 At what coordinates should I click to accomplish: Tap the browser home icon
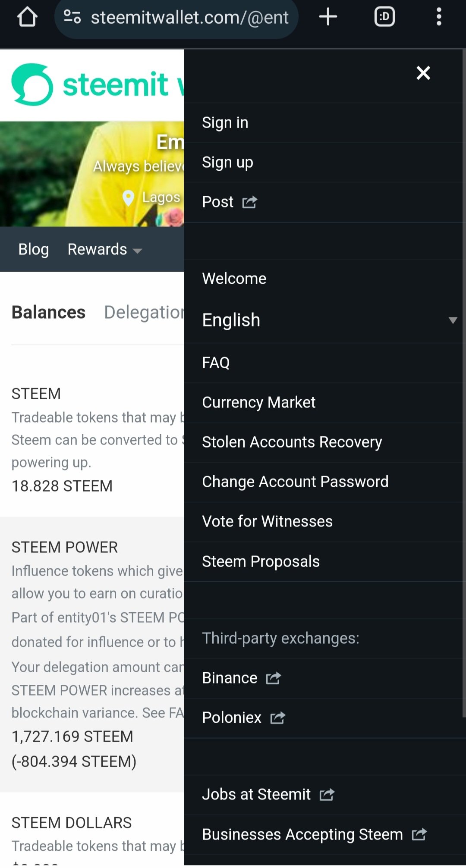click(27, 17)
